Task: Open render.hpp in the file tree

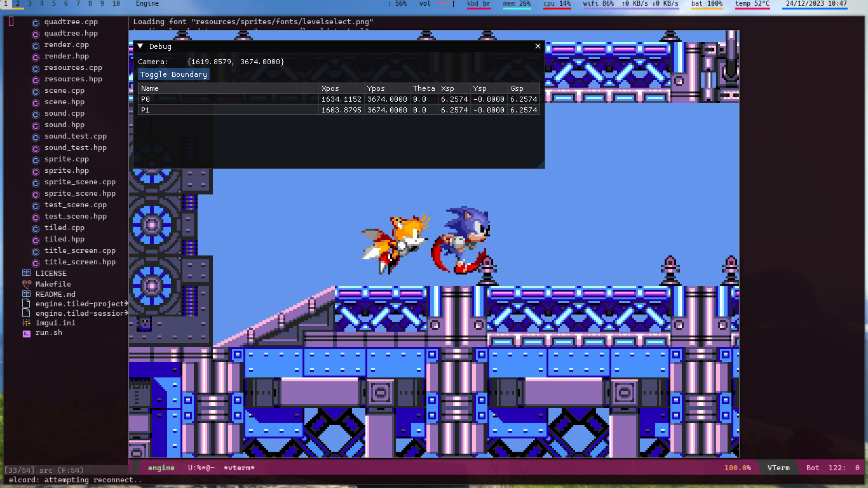Action: click(x=67, y=57)
